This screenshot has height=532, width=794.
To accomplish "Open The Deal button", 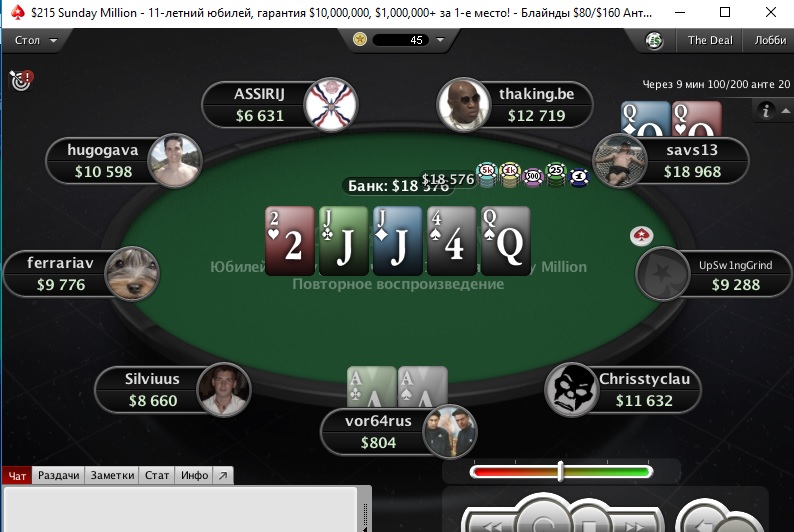I will pyautogui.click(x=710, y=40).
